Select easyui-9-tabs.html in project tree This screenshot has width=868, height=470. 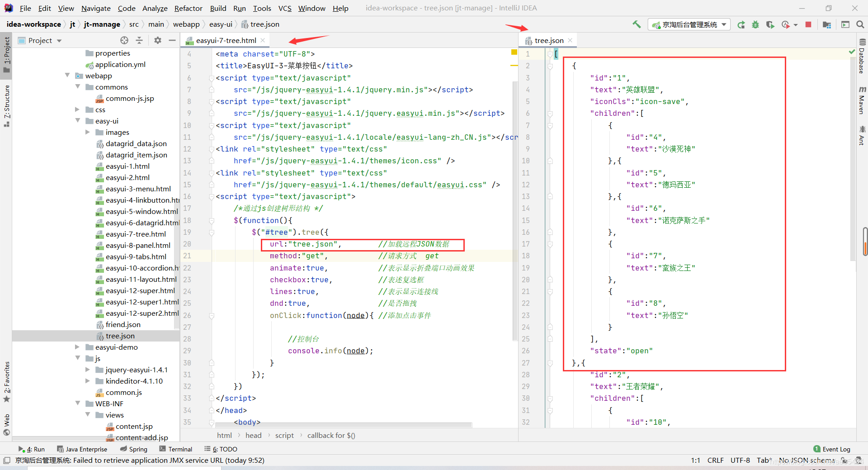pos(136,256)
